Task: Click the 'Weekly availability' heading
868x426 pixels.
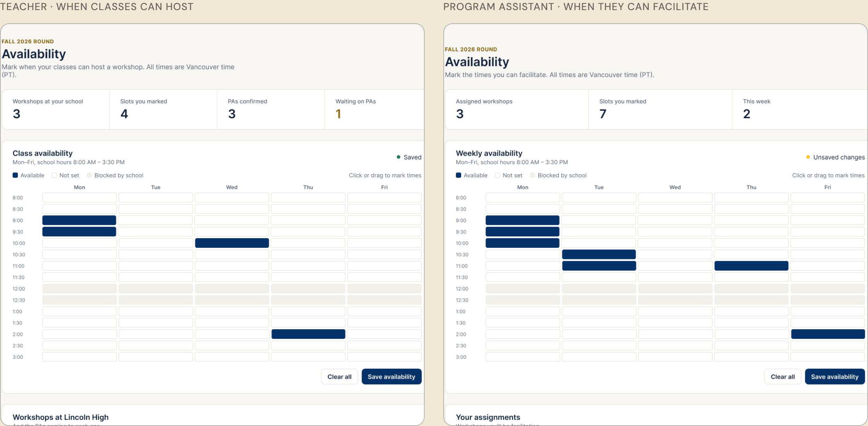Action: (489, 153)
